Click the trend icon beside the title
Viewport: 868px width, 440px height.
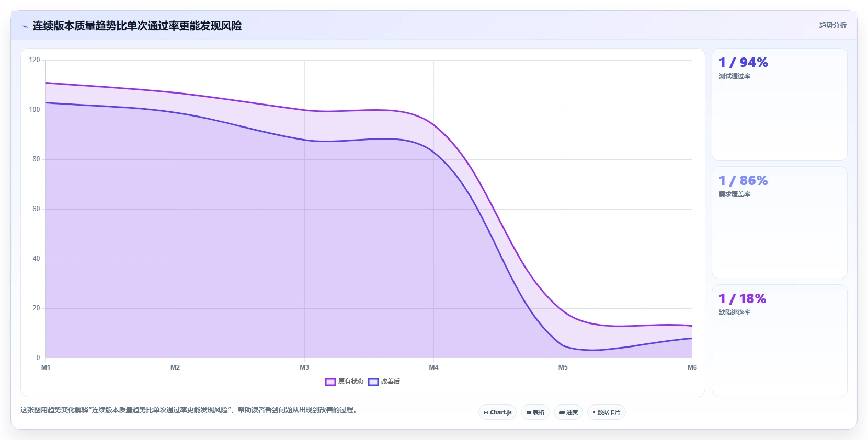25,26
